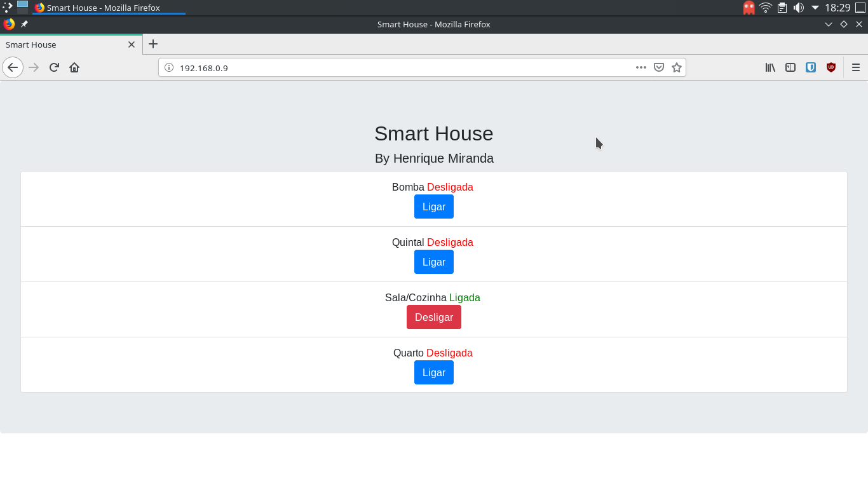Open the Library bookshelf icon

(x=770, y=67)
